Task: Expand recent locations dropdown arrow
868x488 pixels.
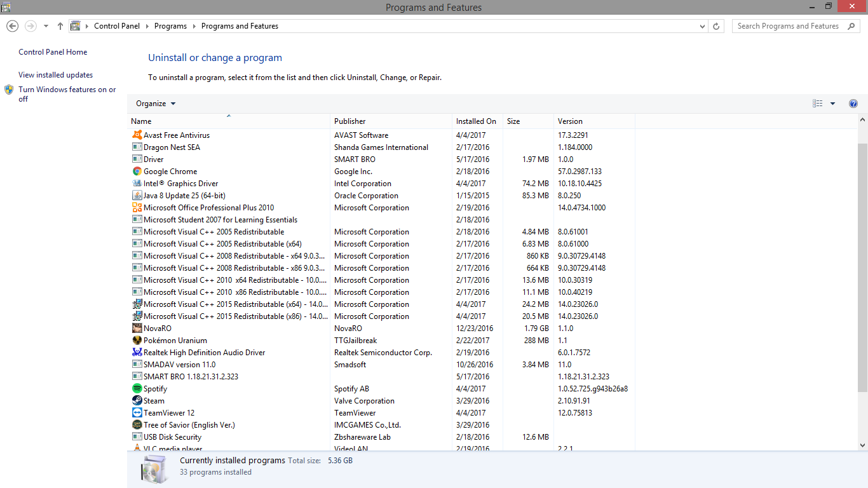Action: [x=46, y=26]
